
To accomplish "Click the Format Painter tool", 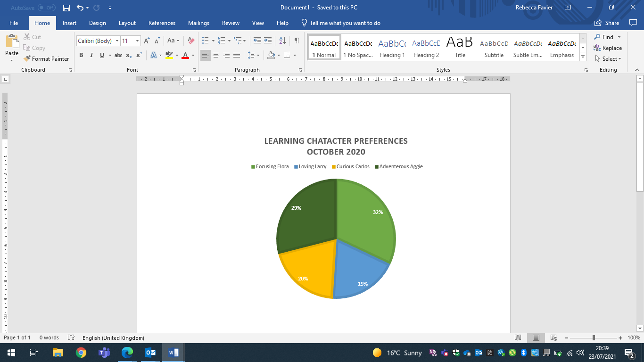I will [x=46, y=59].
